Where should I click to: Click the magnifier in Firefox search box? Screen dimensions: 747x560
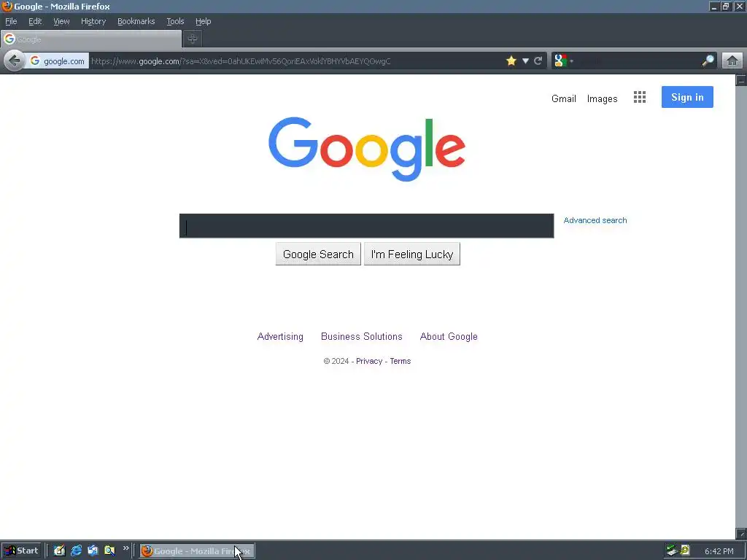pyautogui.click(x=708, y=61)
